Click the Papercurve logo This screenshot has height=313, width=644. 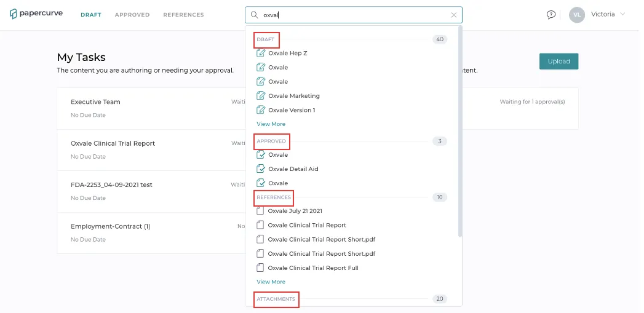(36, 14)
